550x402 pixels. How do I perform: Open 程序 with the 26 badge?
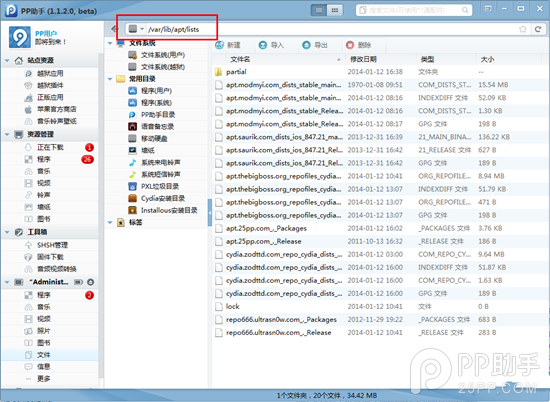click(43, 159)
